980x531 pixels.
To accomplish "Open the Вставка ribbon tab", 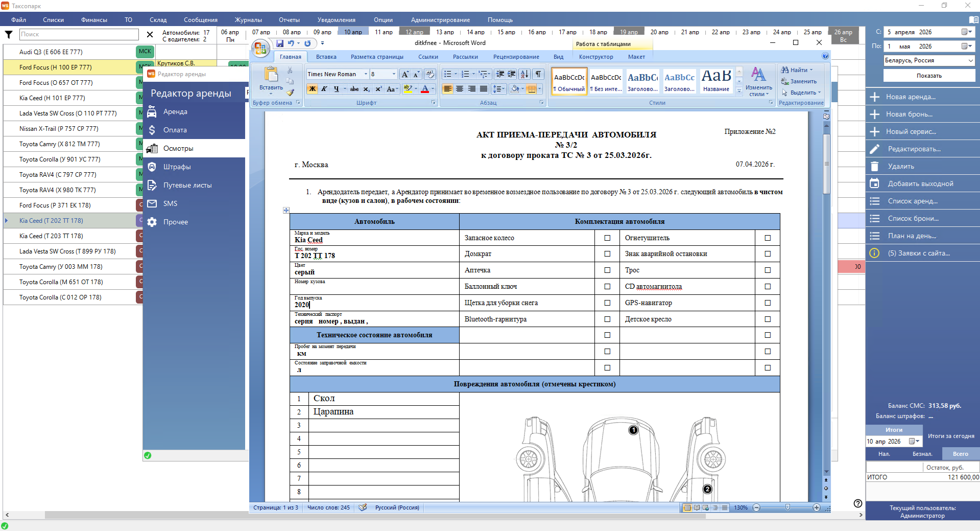I will pyautogui.click(x=326, y=57).
